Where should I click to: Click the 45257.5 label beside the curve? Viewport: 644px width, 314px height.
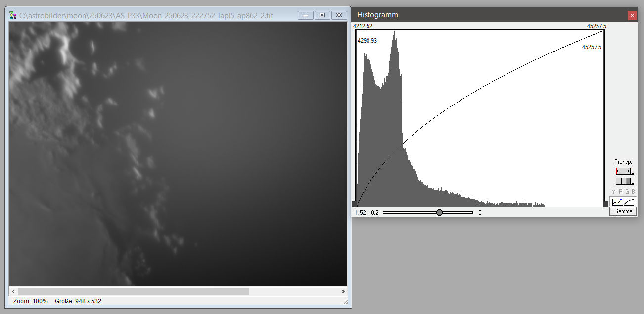pos(592,47)
